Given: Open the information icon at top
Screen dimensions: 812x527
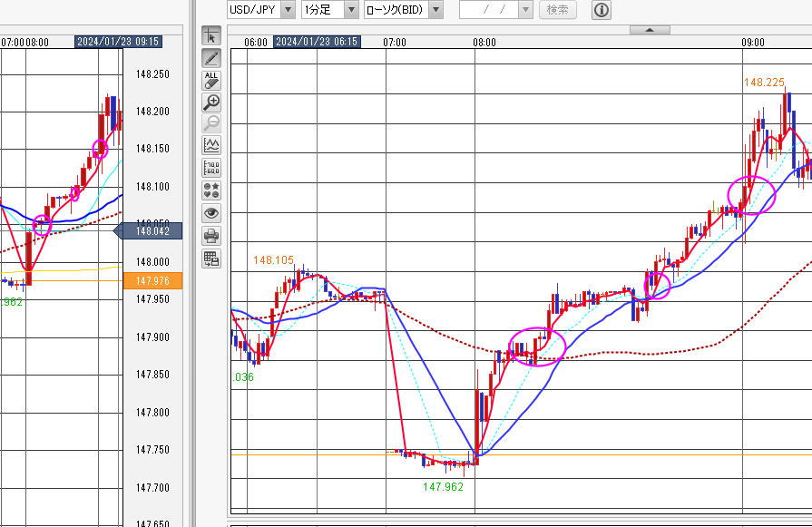Looking at the screenshot, I should coord(601,10).
